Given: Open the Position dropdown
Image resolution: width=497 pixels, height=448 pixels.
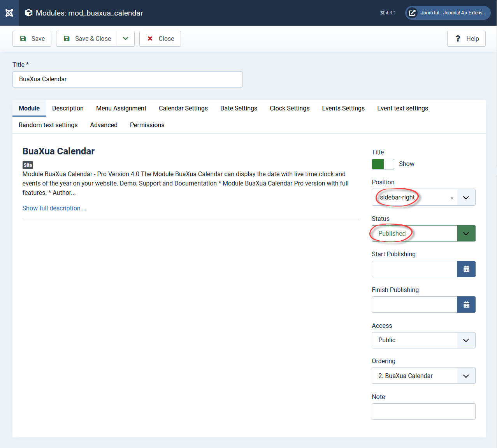Looking at the screenshot, I should click(x=466, y=198).
